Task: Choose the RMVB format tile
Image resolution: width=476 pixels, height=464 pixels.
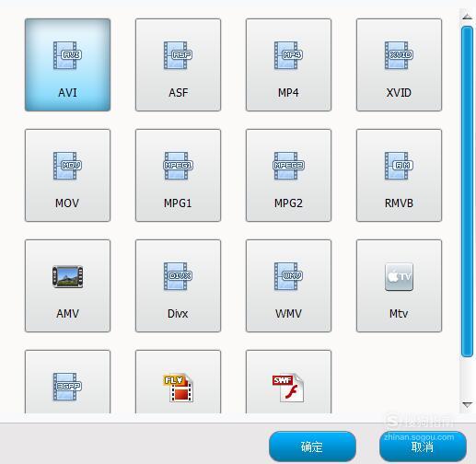Action: 399,175
